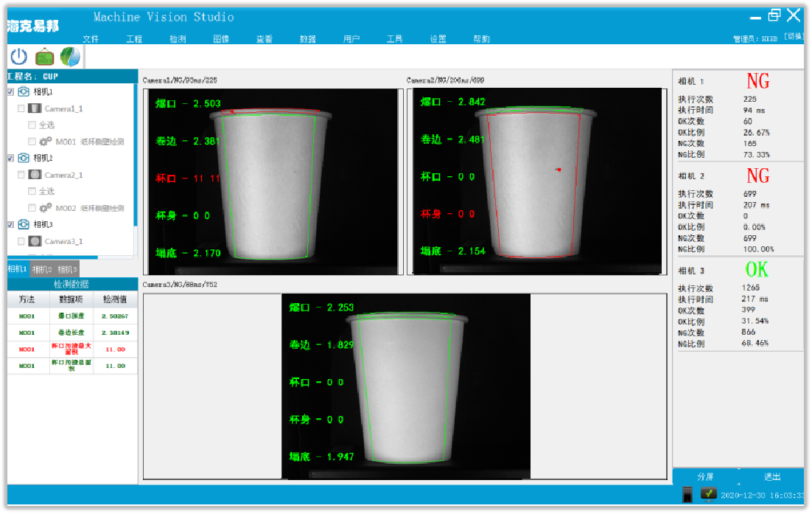
Task: Click the Camera1_1 thumbnail icon in tree
Action: pyautogui.click(x=35, y=108)
